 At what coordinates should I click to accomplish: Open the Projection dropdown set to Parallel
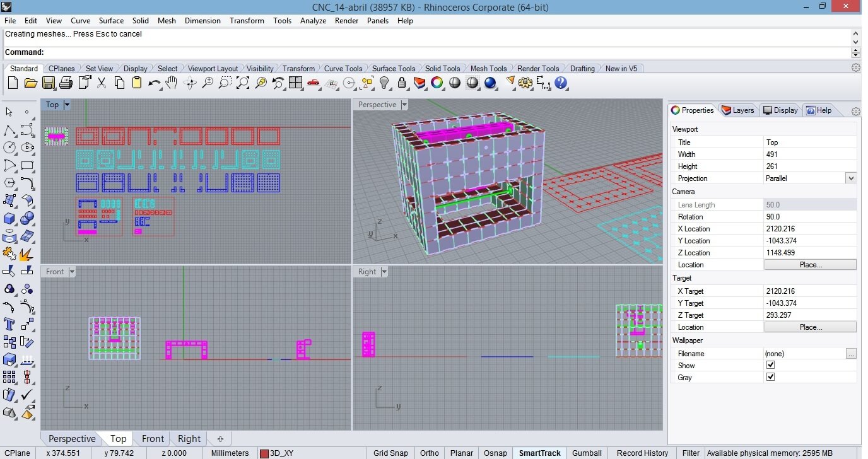(851, 178)
